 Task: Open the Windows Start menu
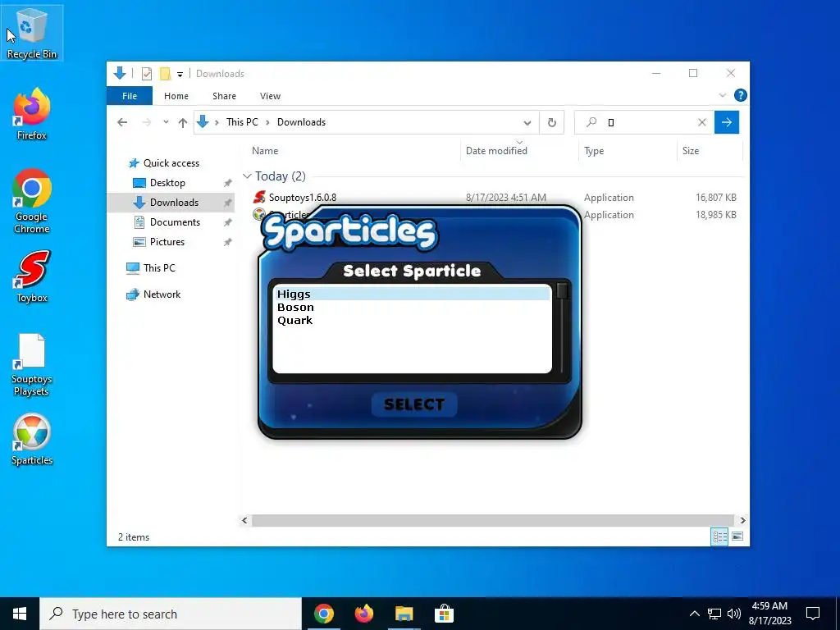(20, 614)
